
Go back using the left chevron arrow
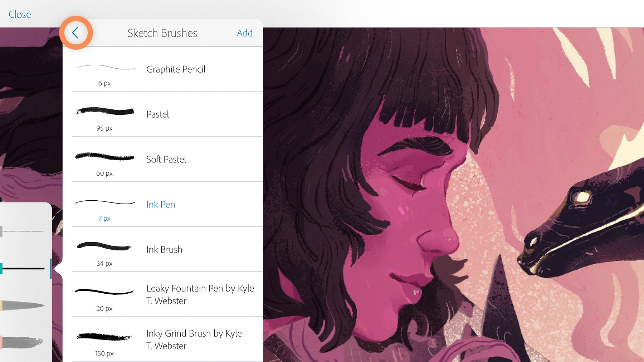click(x=75, y=33)
